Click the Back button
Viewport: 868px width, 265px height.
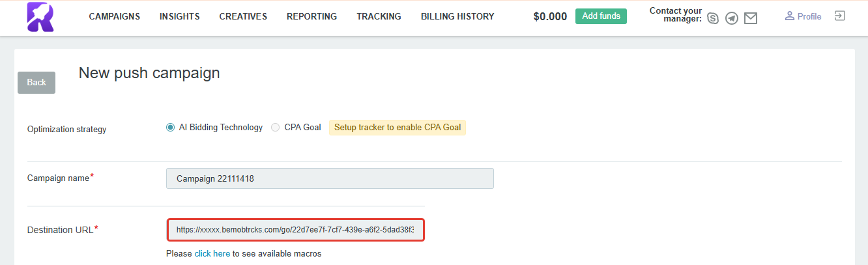pos(36,83)
